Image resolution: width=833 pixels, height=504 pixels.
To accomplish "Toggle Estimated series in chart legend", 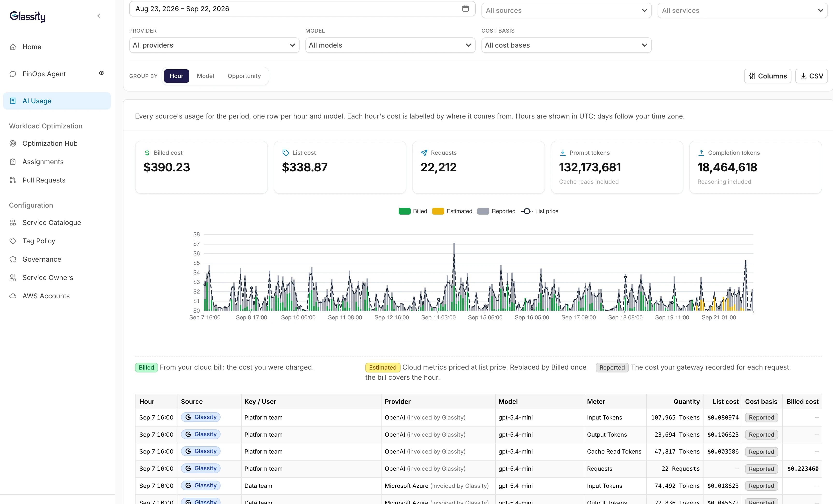I will click(x=452, y=211).
